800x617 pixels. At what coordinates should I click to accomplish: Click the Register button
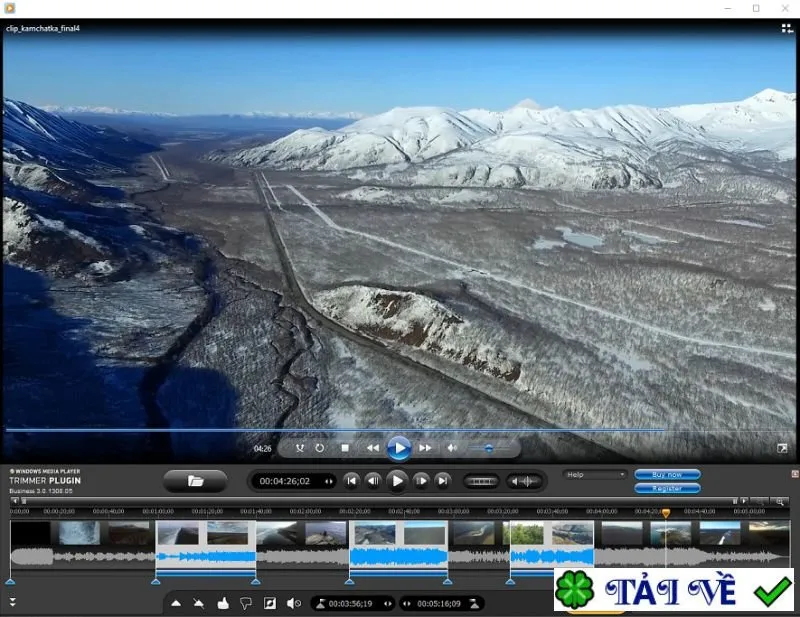point(667,488)
